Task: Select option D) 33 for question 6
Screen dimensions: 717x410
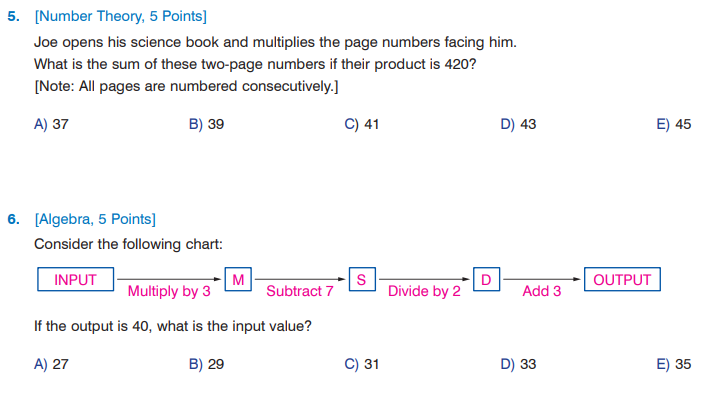Action: pos(517,365)
